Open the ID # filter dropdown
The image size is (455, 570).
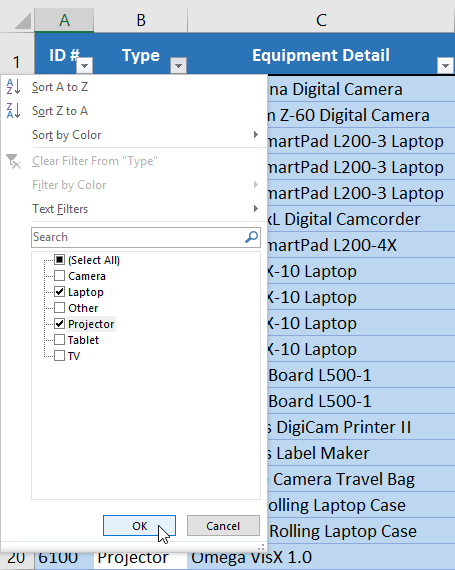85,66
